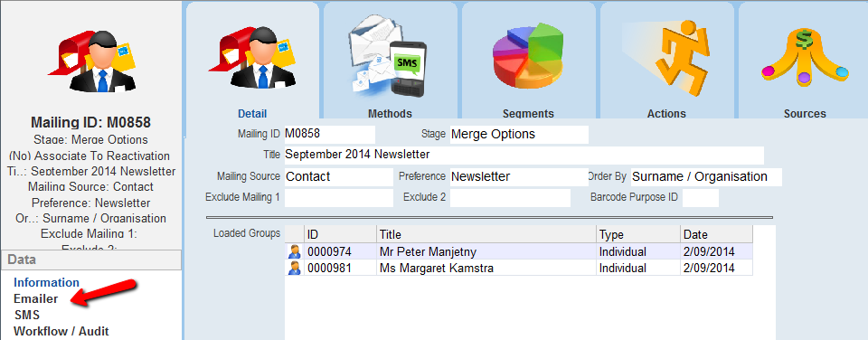Click sidebar text Stage: Merge Options
Viewport: 868px width, 340px height.
[90, 139]
